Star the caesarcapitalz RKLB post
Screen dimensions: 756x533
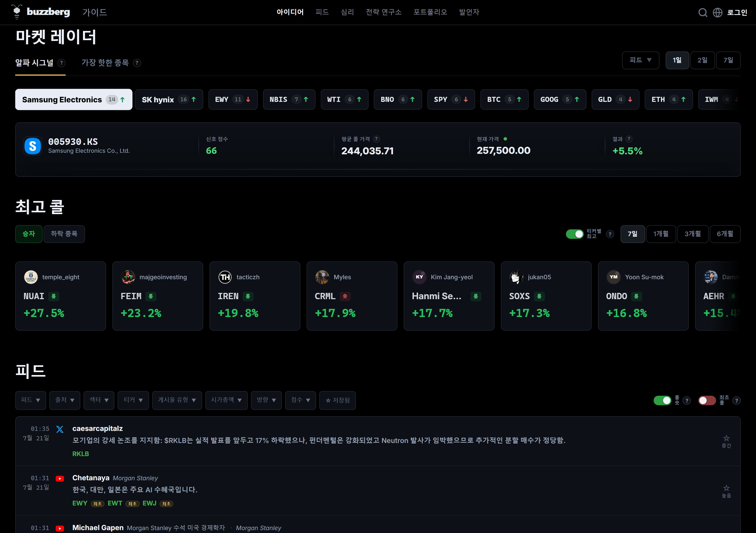coord(726,438)
